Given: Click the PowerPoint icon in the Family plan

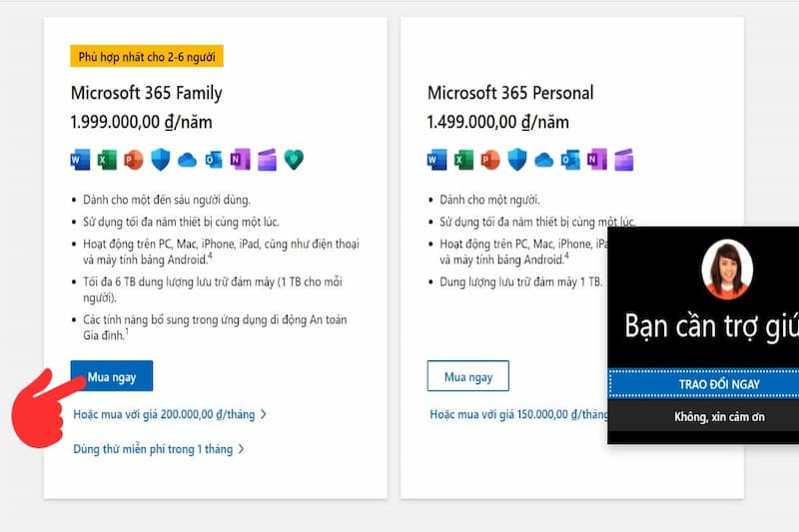Looking at the screenshot, I should click(133, 160).
